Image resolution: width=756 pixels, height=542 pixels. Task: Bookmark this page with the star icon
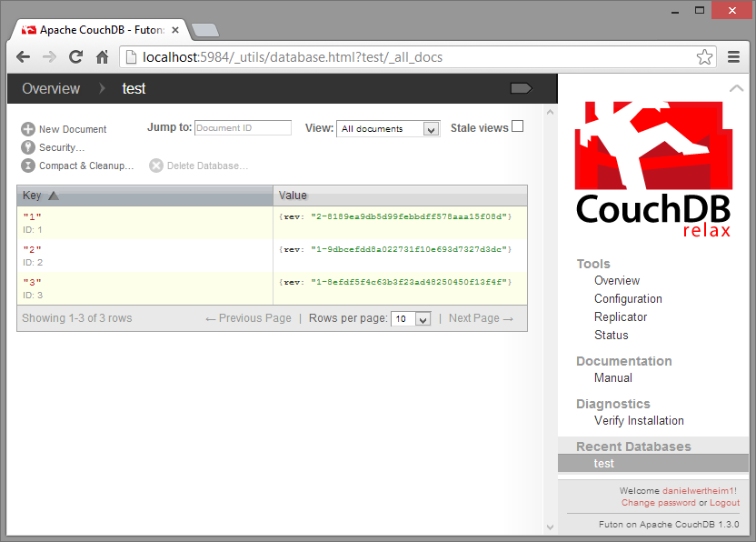click(704, 57)
